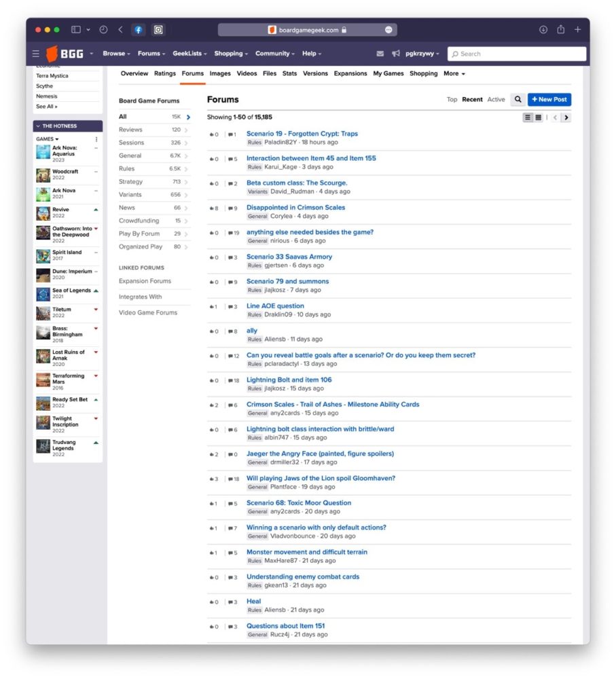616x679 pixels.
Task: Switch to the Images tab
Action: [220, 73]
